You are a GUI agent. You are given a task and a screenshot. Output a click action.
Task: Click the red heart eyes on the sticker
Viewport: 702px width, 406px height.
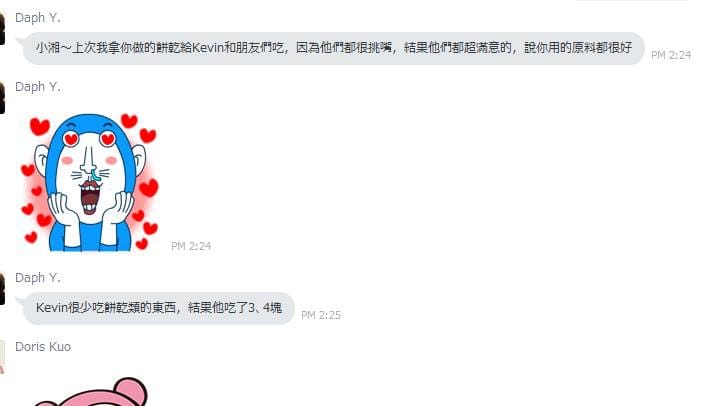[x=89, y=139]
